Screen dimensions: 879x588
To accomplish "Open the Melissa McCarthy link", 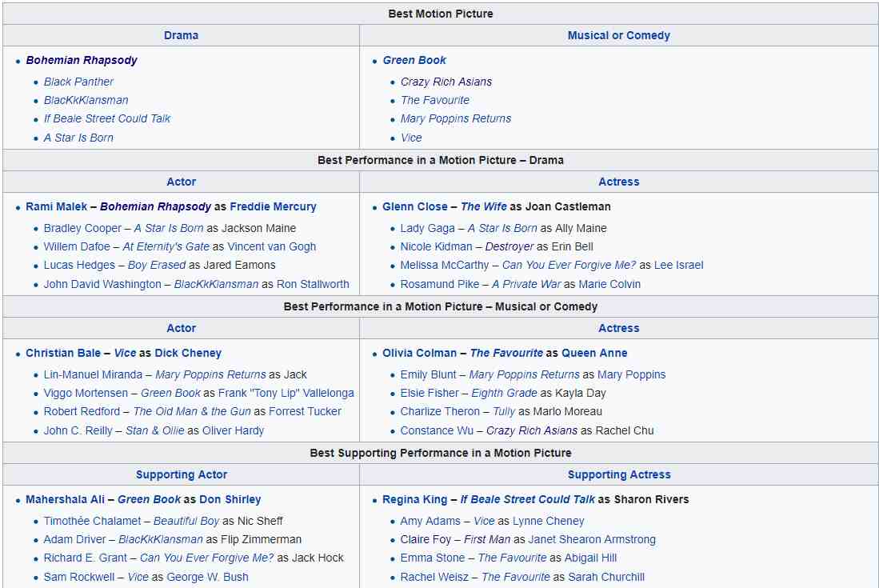I will click(445, 265).
